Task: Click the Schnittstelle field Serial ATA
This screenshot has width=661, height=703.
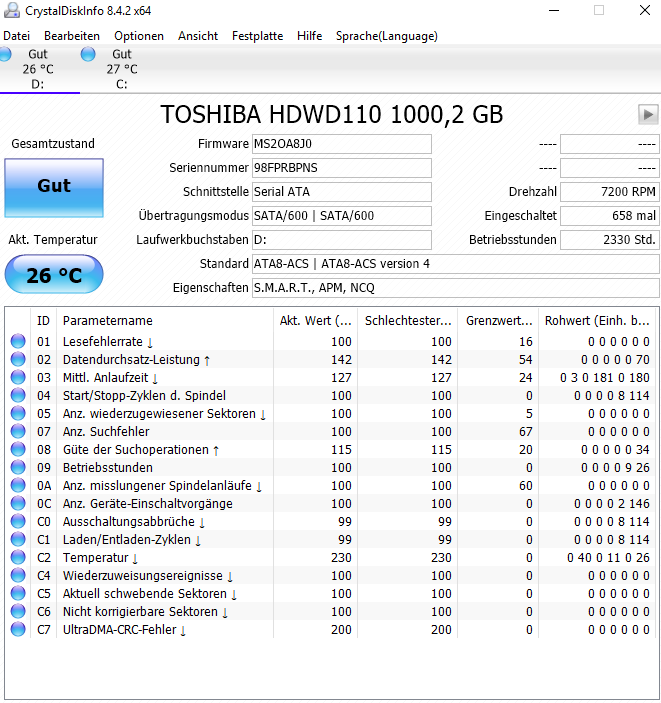Action: point(342,192)
